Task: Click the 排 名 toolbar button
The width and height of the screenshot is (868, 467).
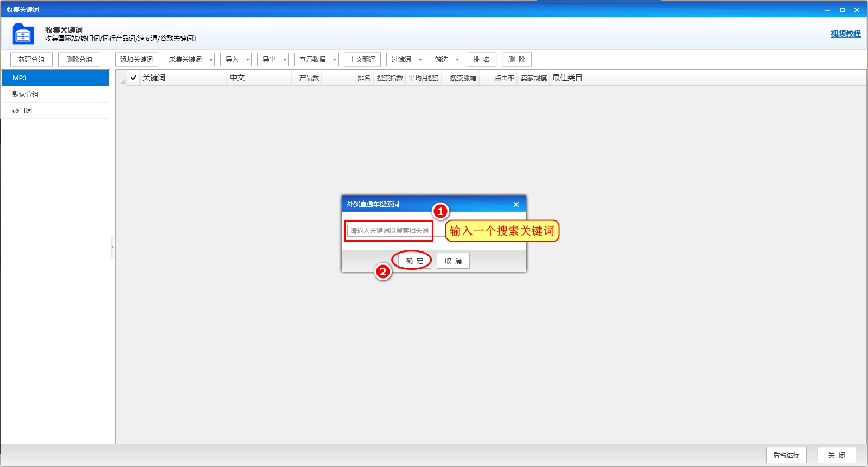Action: pyautogui.click(x=481, y=60)
